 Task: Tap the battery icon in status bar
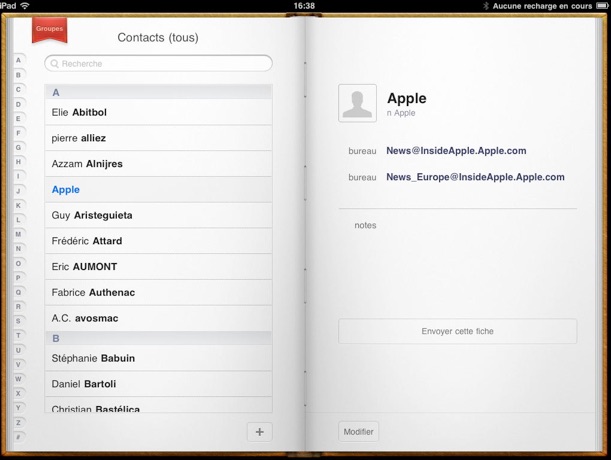click(602, 6)
